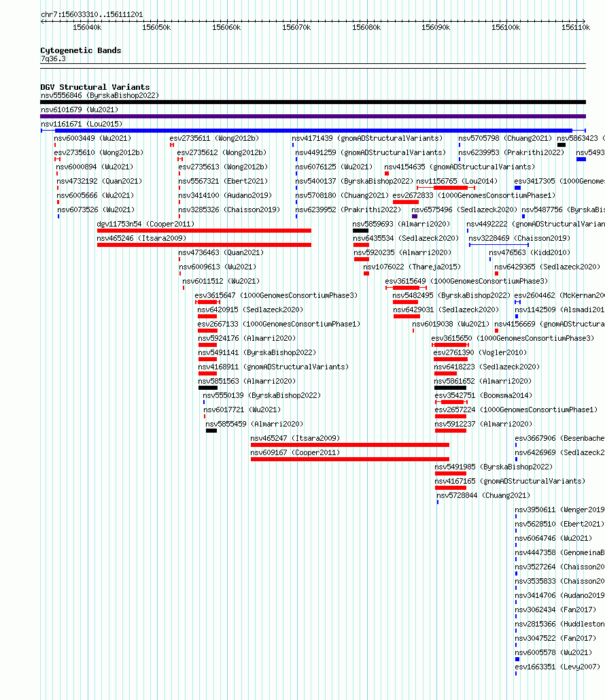Click the 156040k ruler label
Image resolution: width=605 pixels, height=700 pixels.
[x=87, y=28]
